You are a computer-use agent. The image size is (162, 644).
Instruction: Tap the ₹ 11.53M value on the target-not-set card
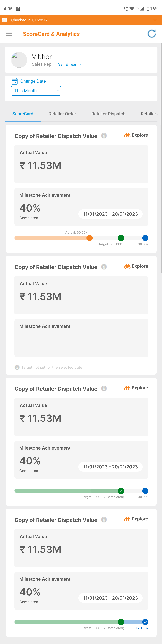coord(41,297)
